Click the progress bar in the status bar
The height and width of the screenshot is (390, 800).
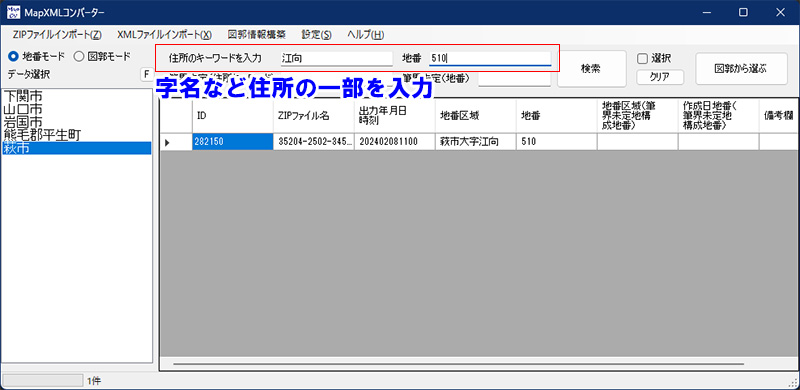[x=42, y=380]
